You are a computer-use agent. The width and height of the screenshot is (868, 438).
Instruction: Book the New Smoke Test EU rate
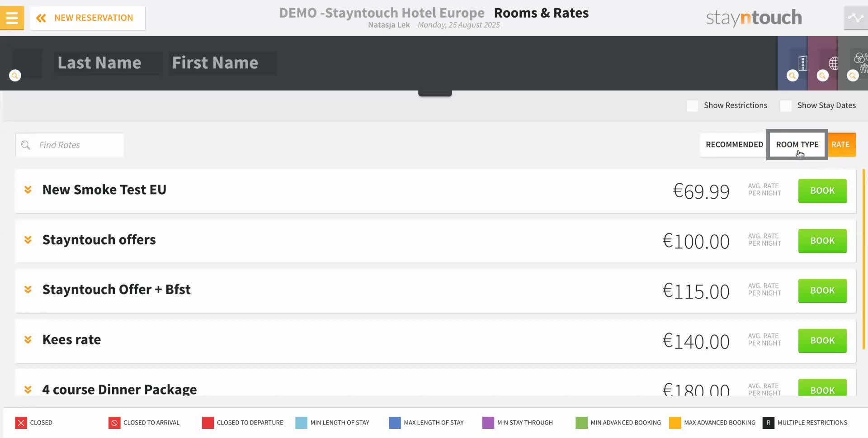point(822,190)
